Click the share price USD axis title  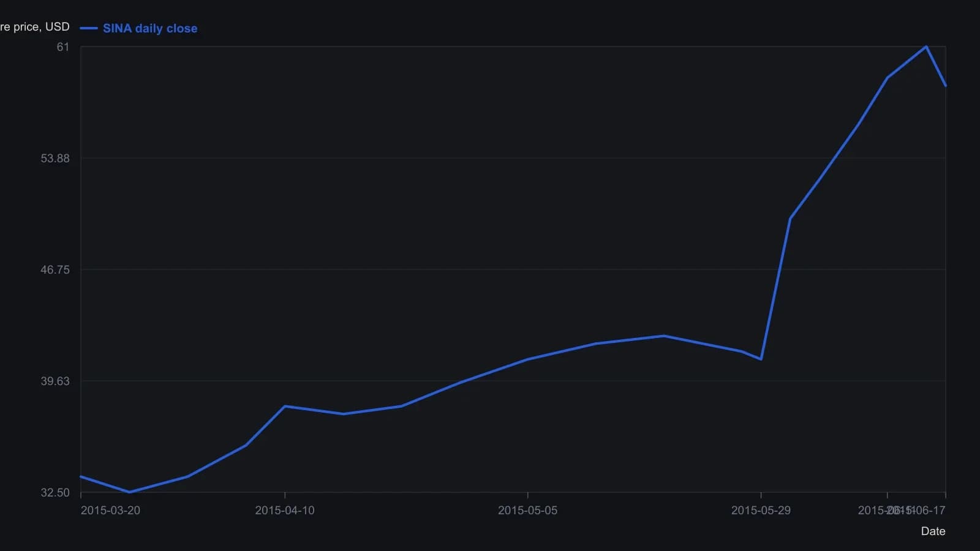(x=35, y=27)
